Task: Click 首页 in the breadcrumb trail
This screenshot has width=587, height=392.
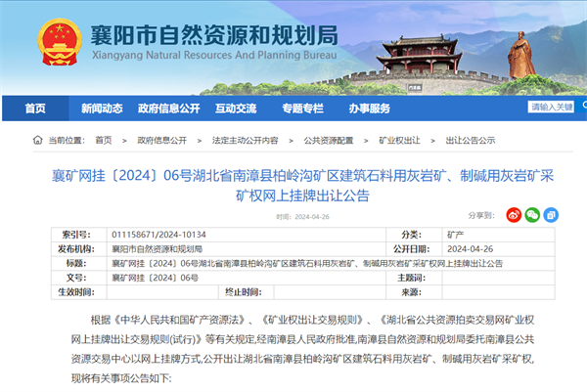Action: 104,140
